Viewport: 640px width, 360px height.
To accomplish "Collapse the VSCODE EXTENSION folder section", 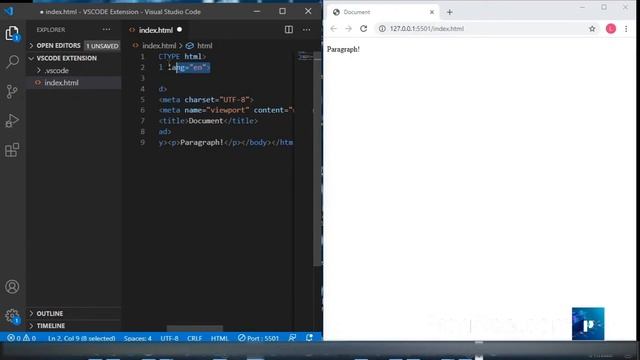I will coord(31,58).
